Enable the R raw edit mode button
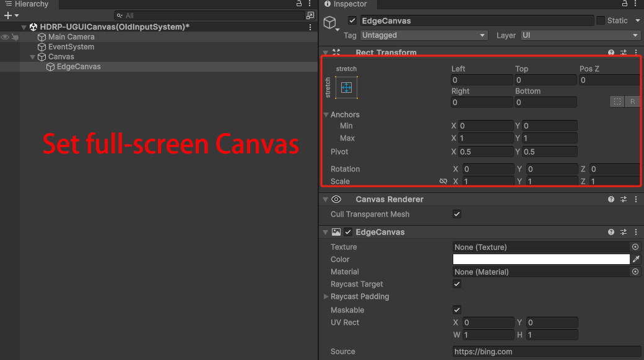Viewport: 644px width, 360px height. tap(632, 101)
